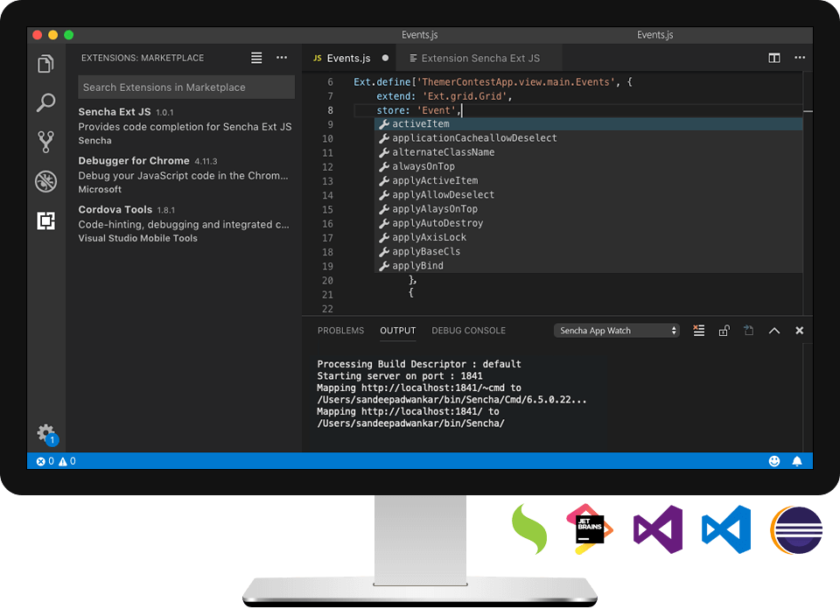
Task: Click the warnings triangle in status bar
Action: pyautogui.click(x=67, y=461)
